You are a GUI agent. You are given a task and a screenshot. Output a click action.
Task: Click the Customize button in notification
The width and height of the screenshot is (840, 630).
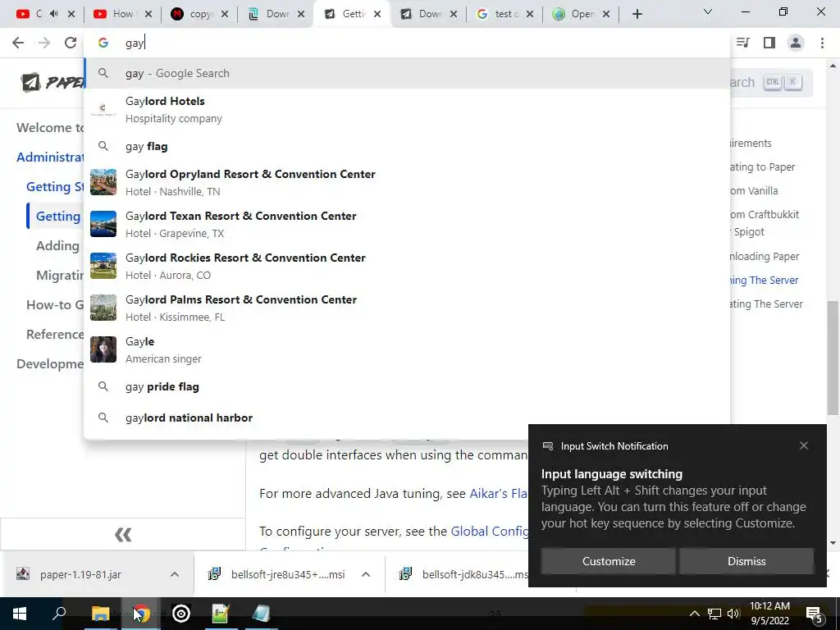click(x=609, y=561)
